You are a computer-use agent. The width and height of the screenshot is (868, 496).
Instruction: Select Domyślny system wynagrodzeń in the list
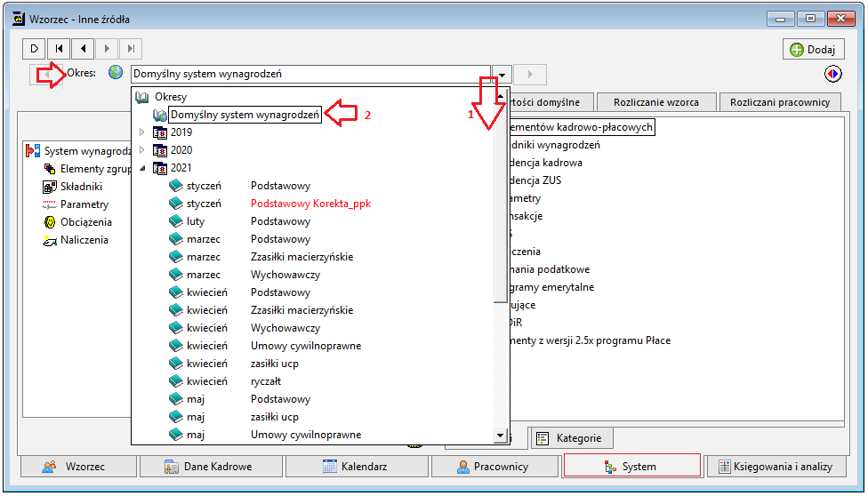tap(245, 115)
